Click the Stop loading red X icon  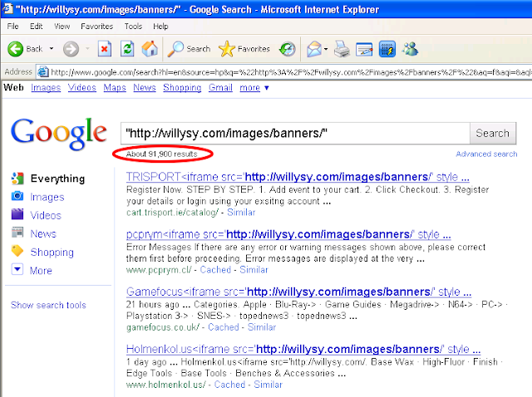[x=105, y=49]
